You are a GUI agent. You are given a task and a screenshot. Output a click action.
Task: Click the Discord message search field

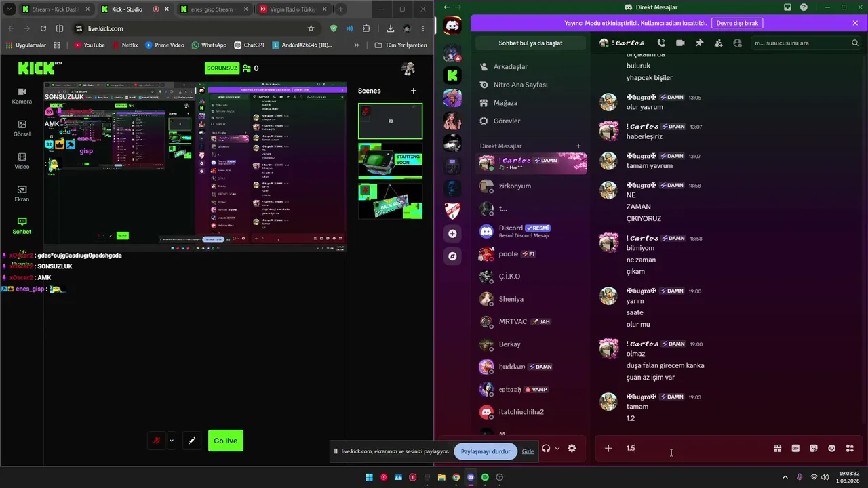806,43
